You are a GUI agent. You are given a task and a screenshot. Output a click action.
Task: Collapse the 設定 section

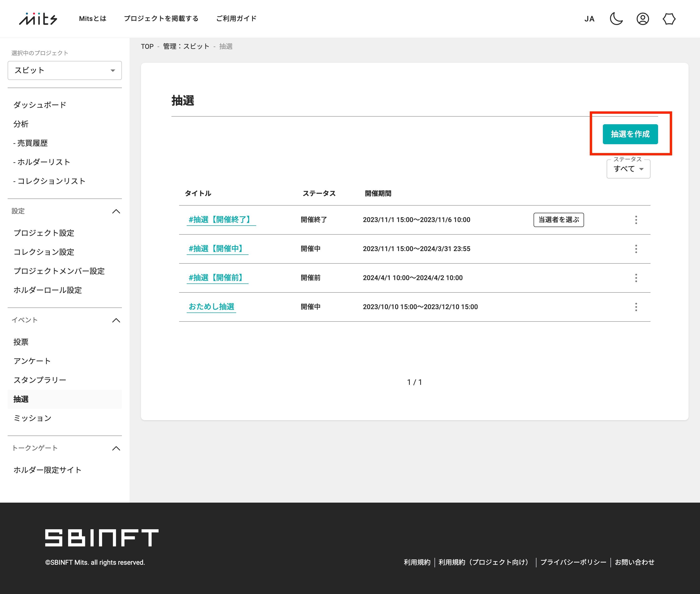[x=116, y=212]
